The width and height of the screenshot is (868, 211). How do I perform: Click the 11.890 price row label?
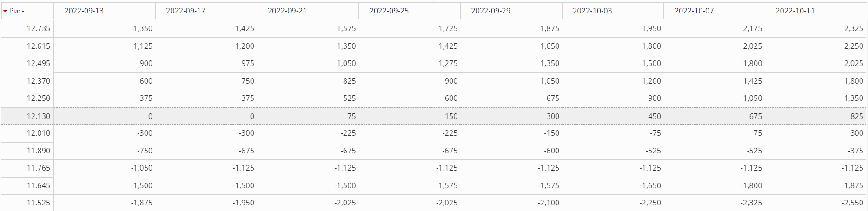pos(38,151)
